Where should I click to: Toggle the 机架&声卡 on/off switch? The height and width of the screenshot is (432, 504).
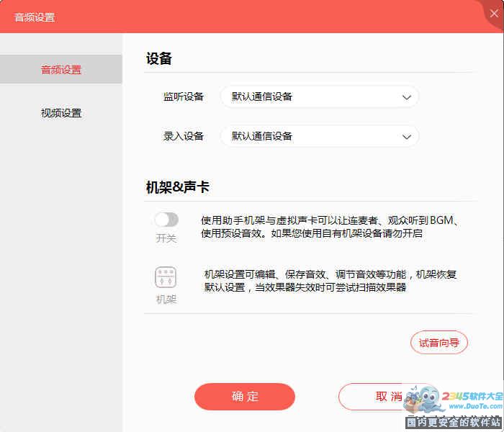pos(166,220)
